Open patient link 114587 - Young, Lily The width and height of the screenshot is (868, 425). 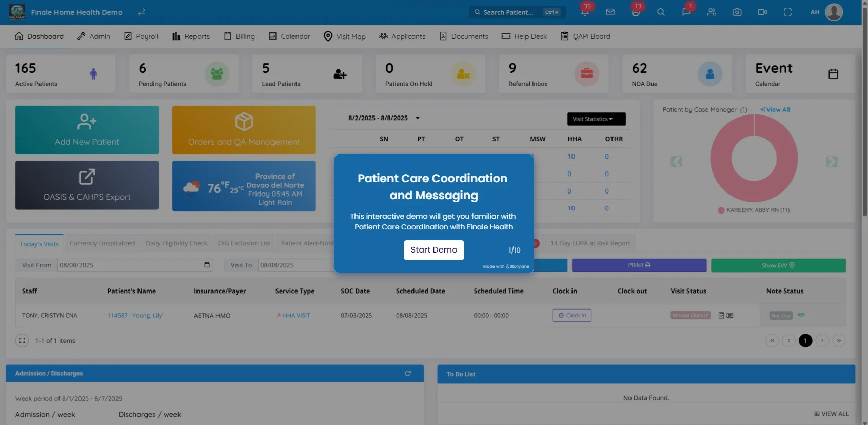[134, 316]
